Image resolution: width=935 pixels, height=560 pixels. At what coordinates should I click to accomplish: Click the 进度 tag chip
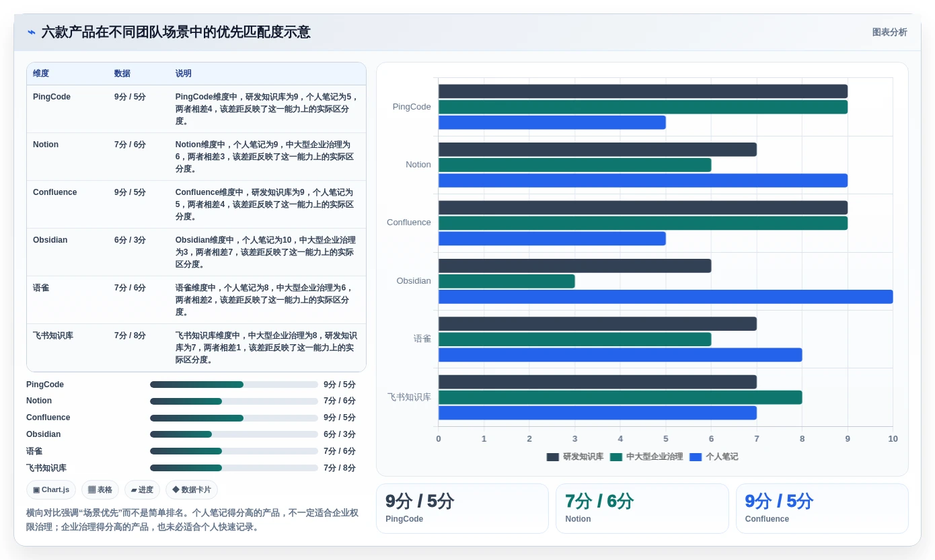[x=142, y=489]
